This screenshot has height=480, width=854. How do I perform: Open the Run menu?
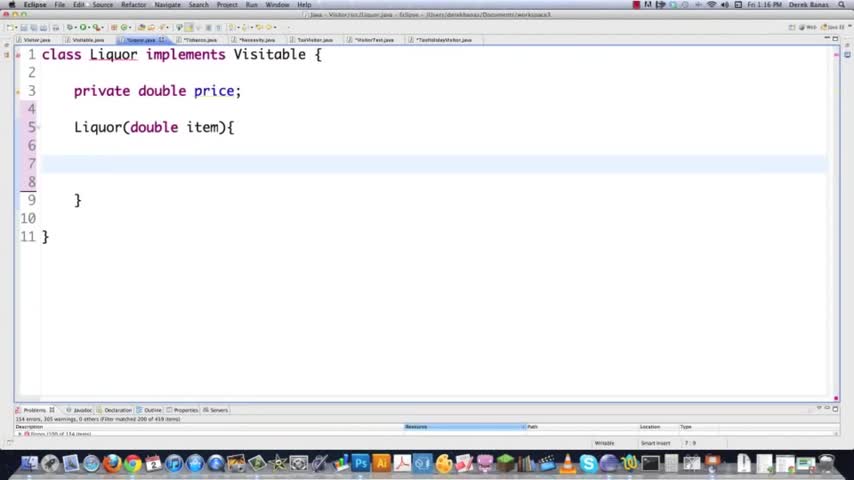tap(252, 4)
